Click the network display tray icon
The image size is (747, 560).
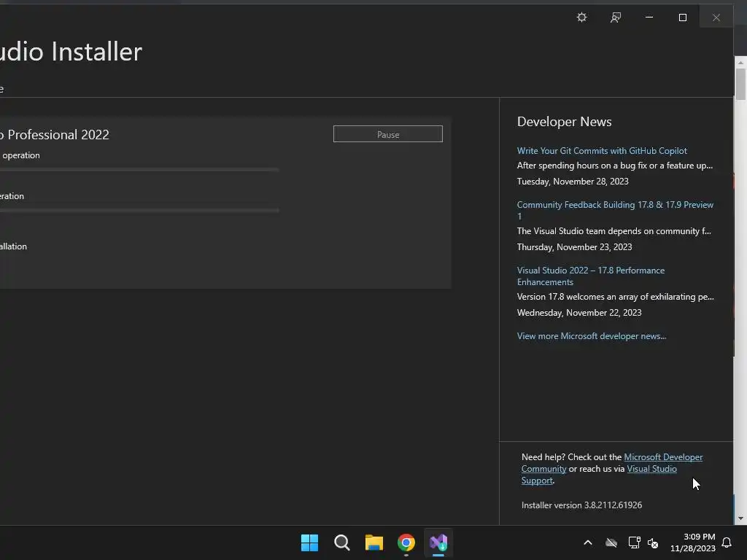coord(634,542)
